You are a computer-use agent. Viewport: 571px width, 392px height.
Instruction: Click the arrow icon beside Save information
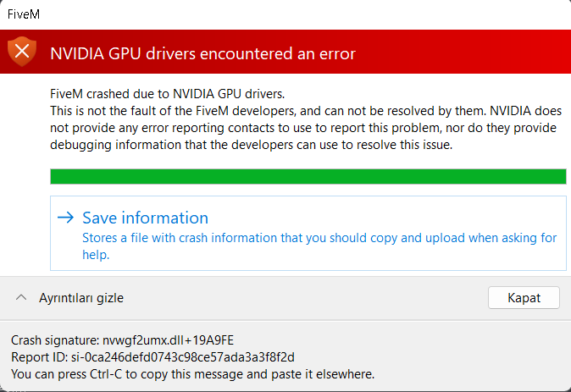pos(65,218)
